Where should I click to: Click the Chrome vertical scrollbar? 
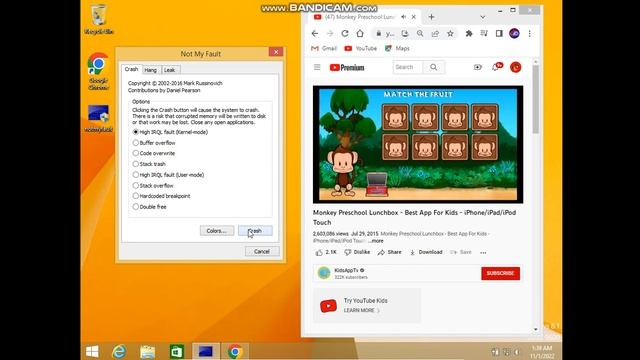[x=536, y=99]
